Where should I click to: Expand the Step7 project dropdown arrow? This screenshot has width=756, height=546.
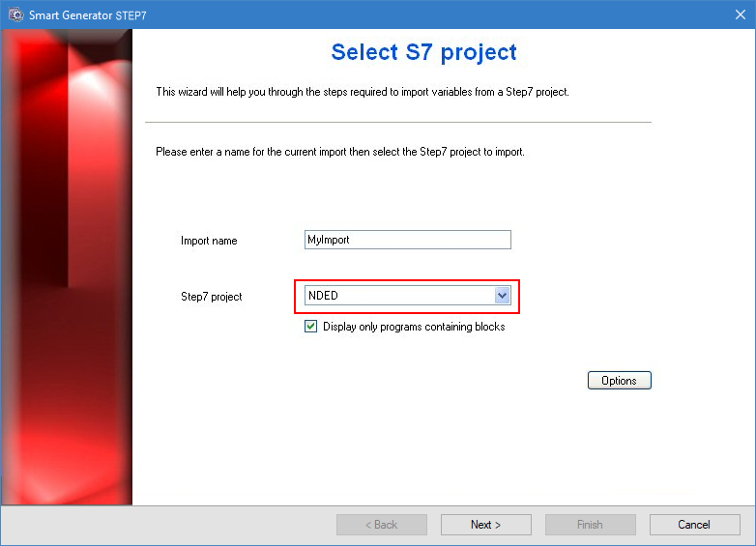coord(502,296)
